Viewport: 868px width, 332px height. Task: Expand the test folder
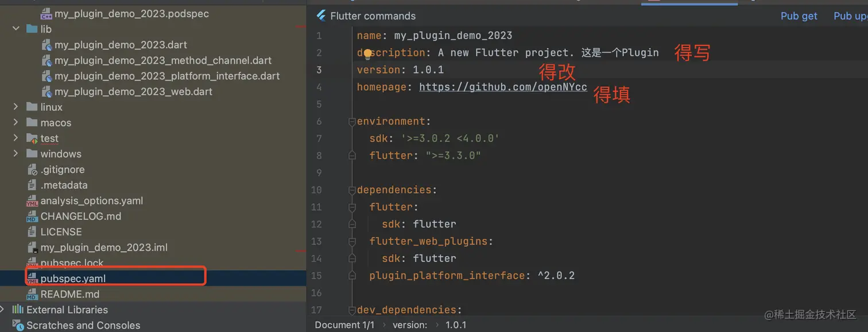[x=16, y=138]
